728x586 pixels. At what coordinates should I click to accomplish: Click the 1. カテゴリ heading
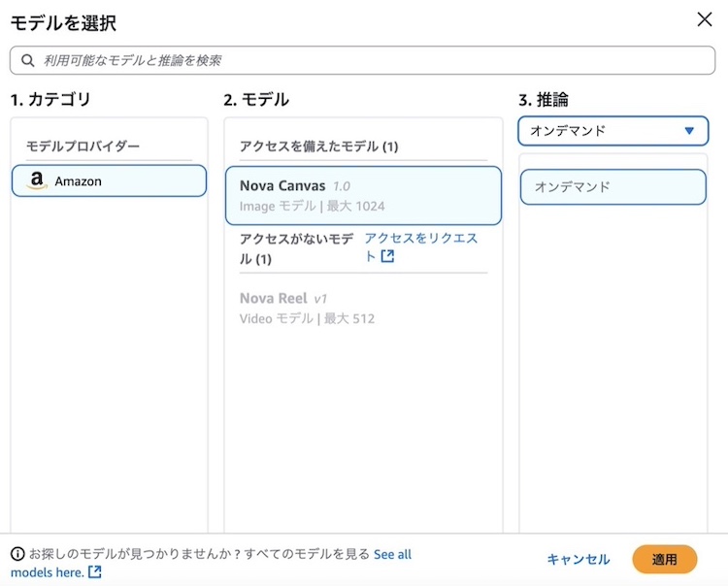pos(50,100)
